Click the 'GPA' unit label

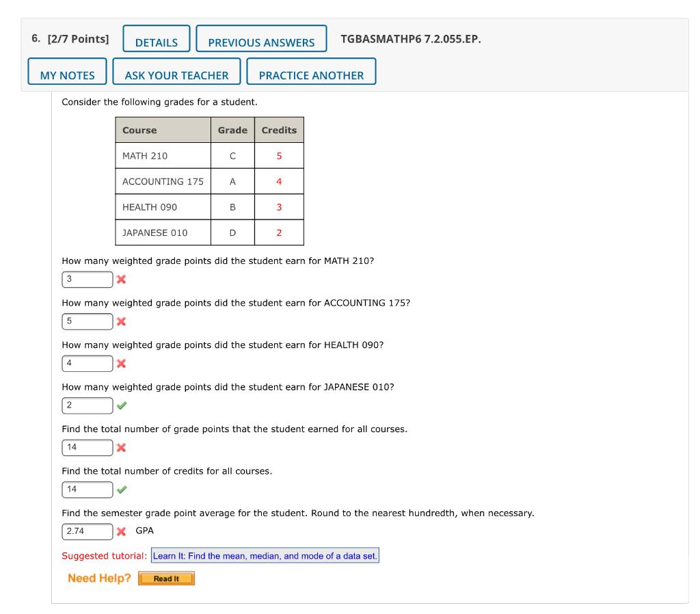coord(145,531)
